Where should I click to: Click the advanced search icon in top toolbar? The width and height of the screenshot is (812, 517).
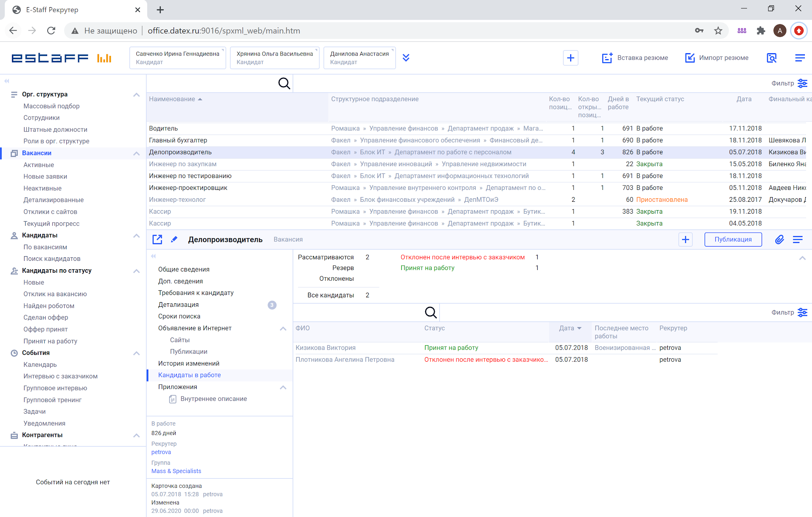point(772,58)
